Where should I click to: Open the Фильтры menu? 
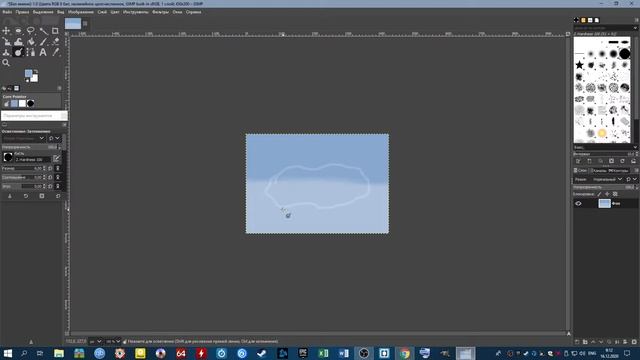(x=160, y=12)
